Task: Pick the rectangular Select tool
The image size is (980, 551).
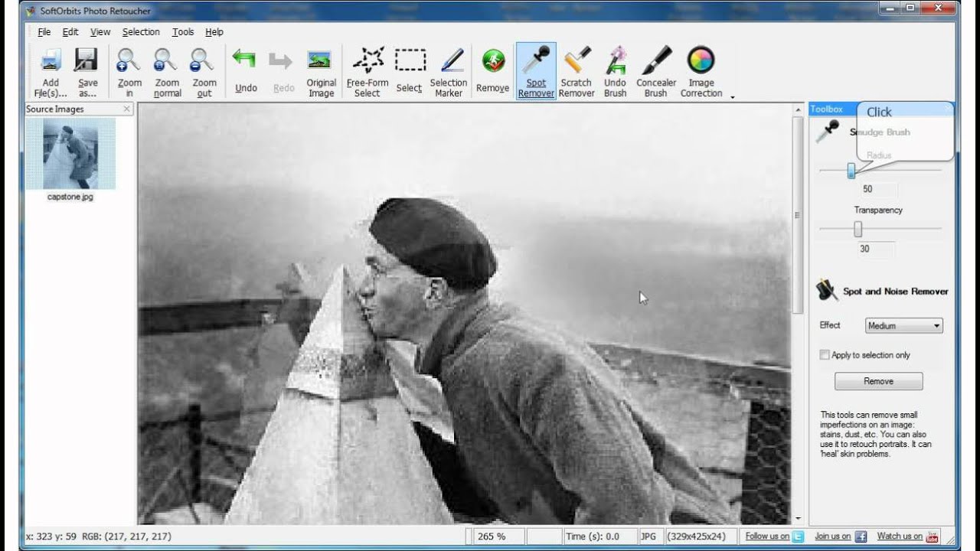Action: coord(410,72)
